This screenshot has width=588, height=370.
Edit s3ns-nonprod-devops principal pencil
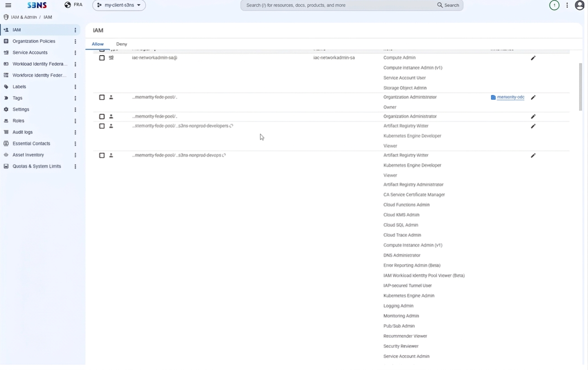pyautogui.click(x=533, y=156)
